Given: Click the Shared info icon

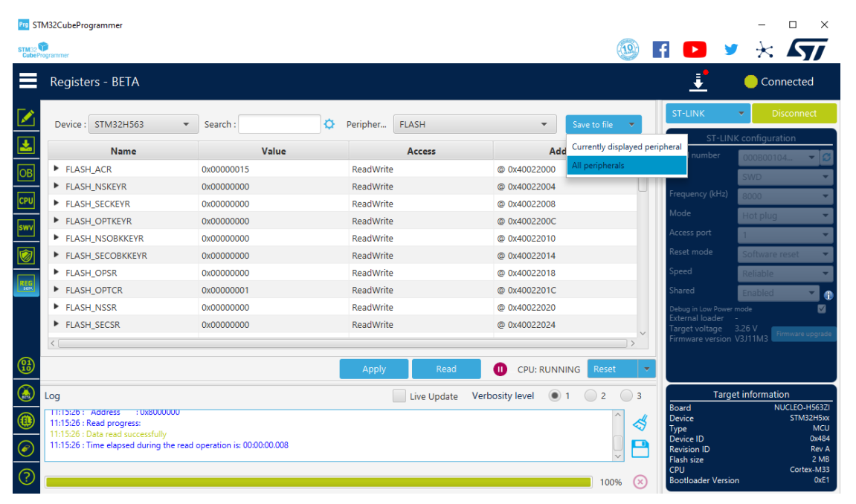Looking at the screenshot, I should point(828,295).
